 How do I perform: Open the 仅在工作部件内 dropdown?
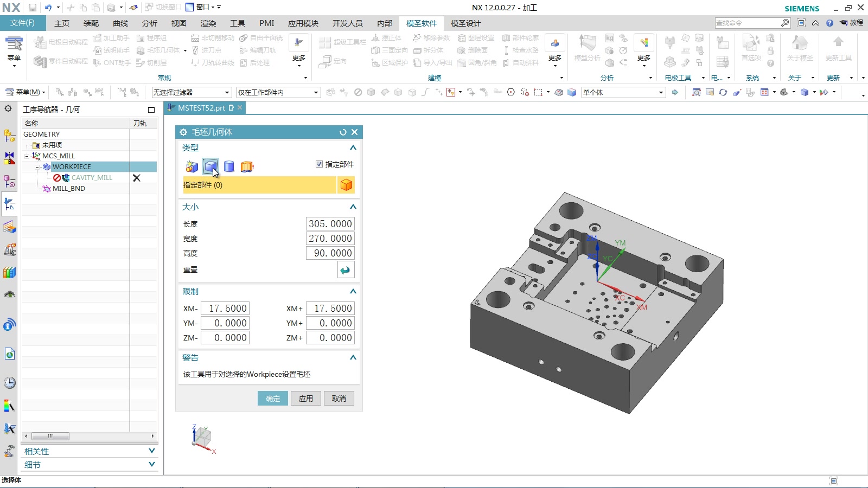click(278, 93)
